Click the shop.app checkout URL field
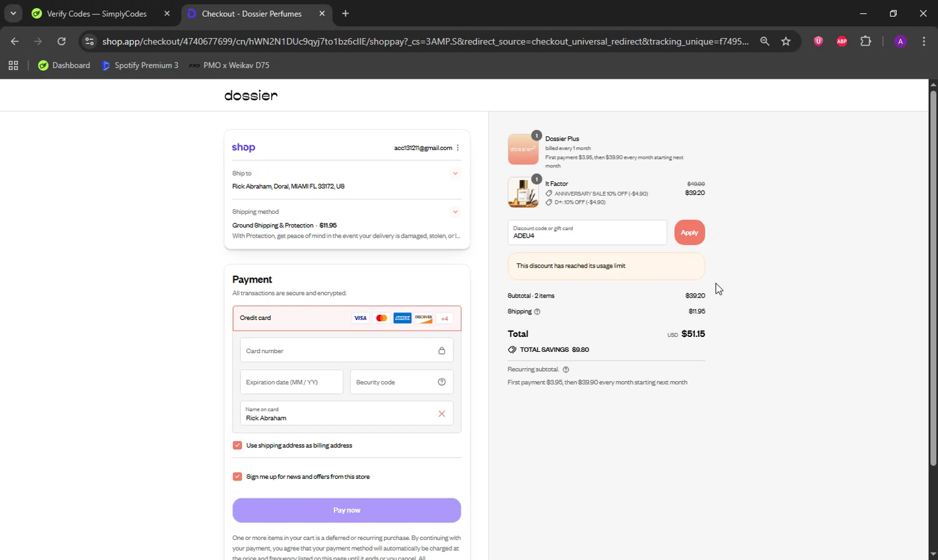The image size is (938, 560). tap(425, 41)
